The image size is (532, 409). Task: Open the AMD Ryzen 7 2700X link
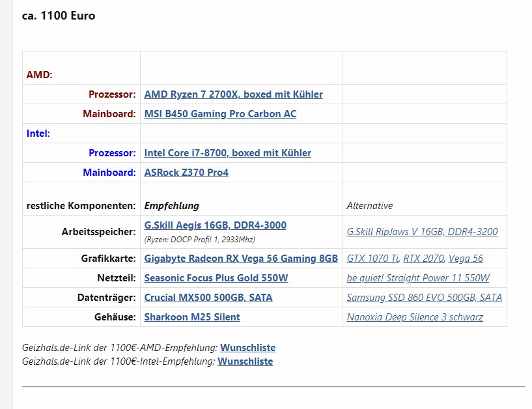[x=233, y=94]
